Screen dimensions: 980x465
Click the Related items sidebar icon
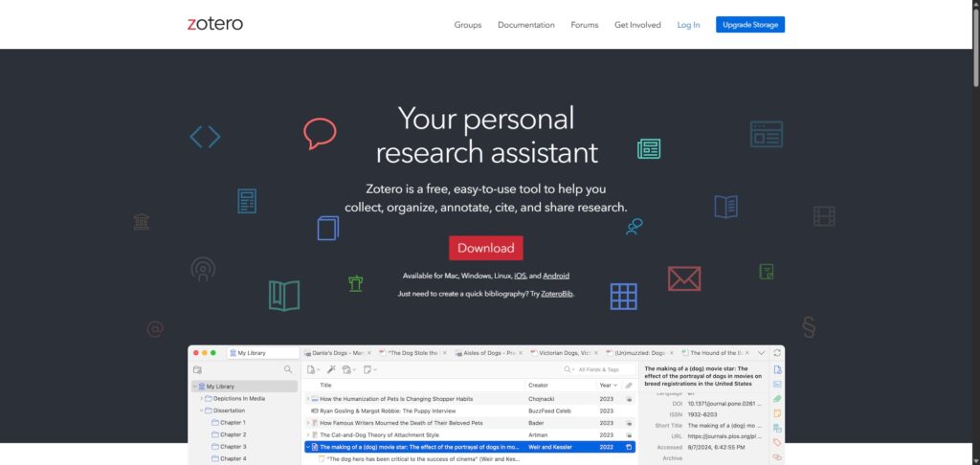tap(777, 457)
